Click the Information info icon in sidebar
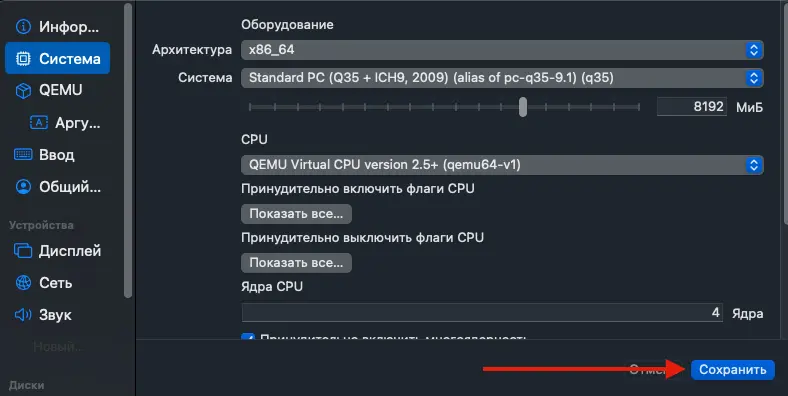788x396 pixels. (23, 27)
